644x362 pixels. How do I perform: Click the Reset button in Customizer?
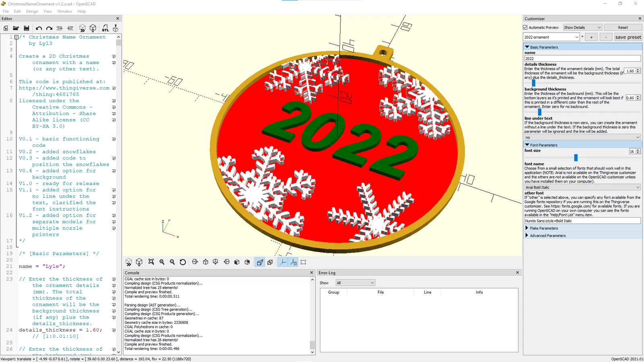623,27
